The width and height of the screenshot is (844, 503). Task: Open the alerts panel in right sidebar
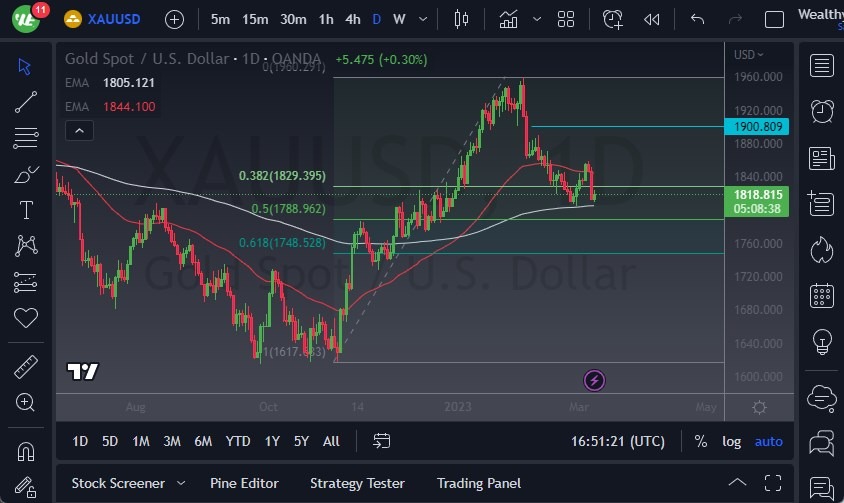coord(822,111)
